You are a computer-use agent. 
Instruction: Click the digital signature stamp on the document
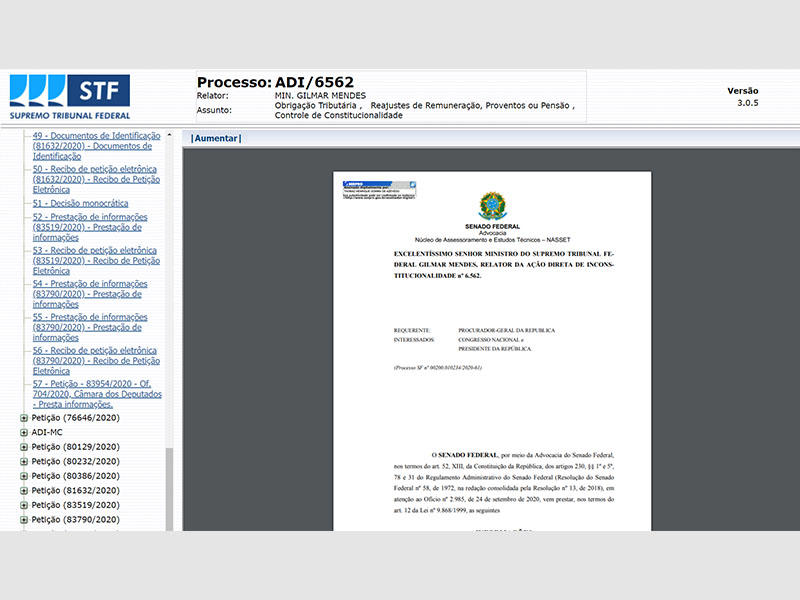click(379, 189)
